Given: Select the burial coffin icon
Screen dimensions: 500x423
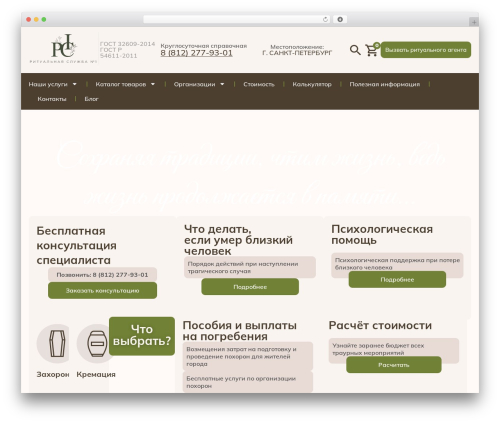Looking at the screenshot, I should 57,343.
